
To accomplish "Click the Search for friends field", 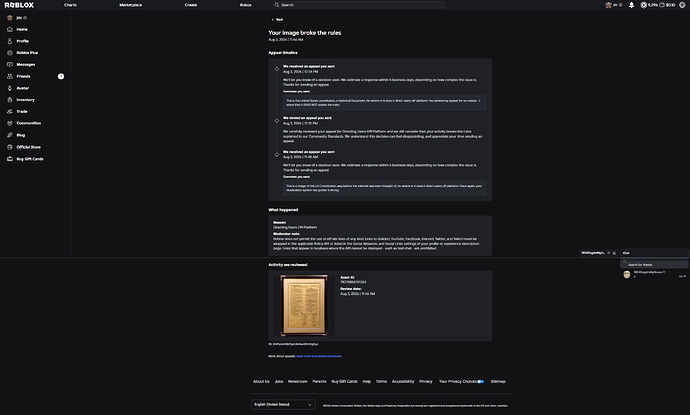I will coord(654,264).
